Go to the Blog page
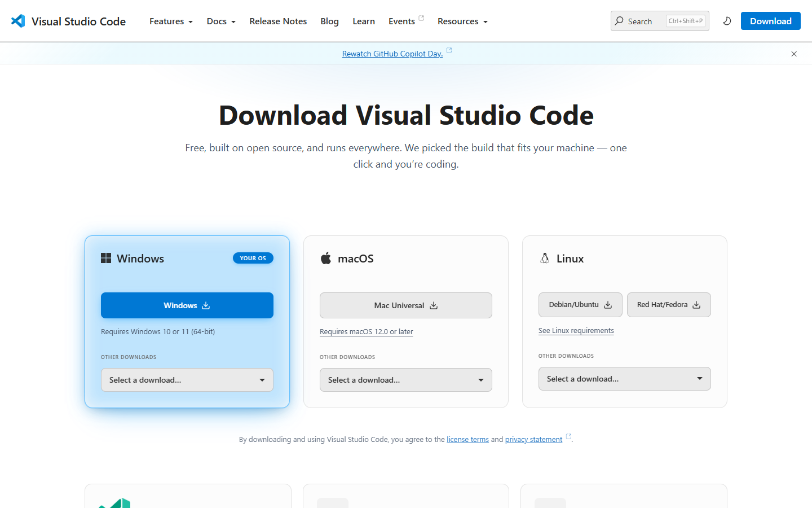The image size is (812, 508). [330, 21]
